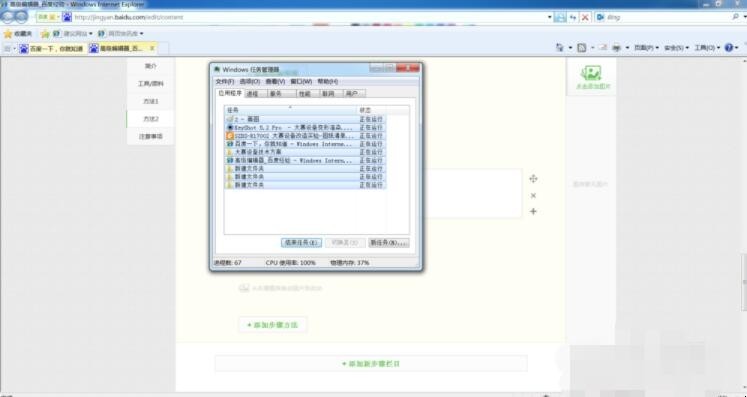Screen dimensions: 747x397
Task: Click the refresh arrows icon in address bar
Action: click(x=573, y=17)
